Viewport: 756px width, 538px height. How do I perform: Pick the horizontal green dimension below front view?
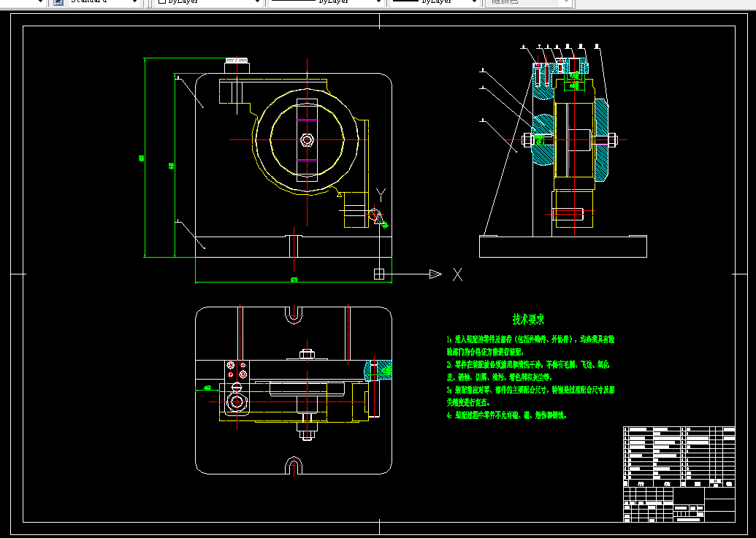click(x=294, y=280)
